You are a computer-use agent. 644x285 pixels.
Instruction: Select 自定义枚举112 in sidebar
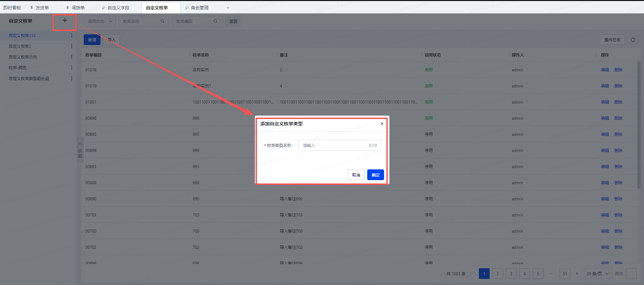pos(22,35)
